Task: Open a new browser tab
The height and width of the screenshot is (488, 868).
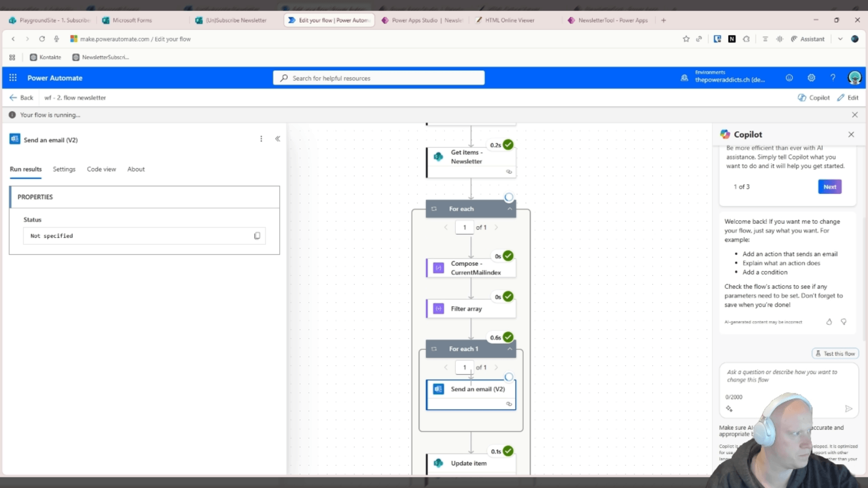Action: coord(663,20)
